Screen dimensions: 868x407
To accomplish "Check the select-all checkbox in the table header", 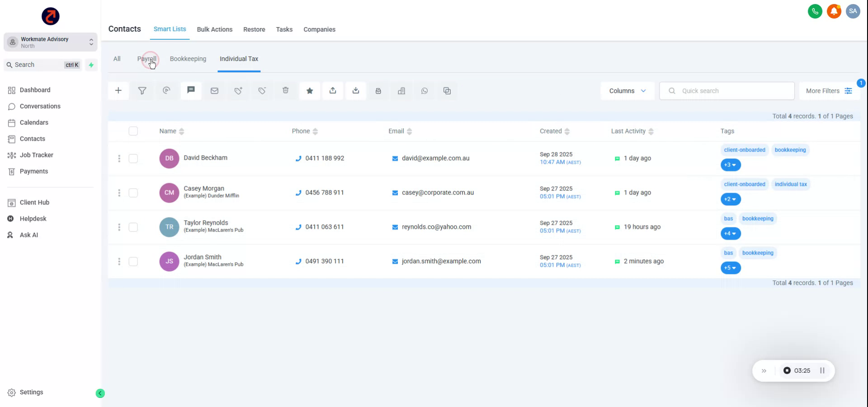I will pyautogui.click(x=133, y=131).
